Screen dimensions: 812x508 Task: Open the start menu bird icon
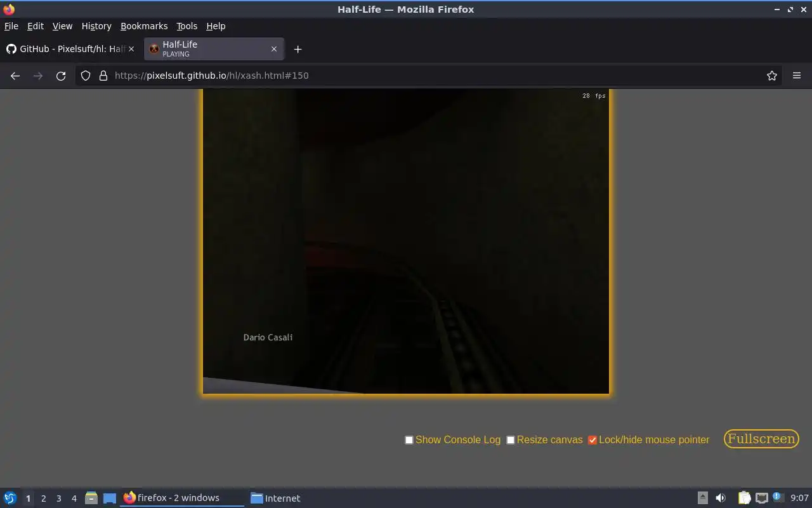coord(10,498)
